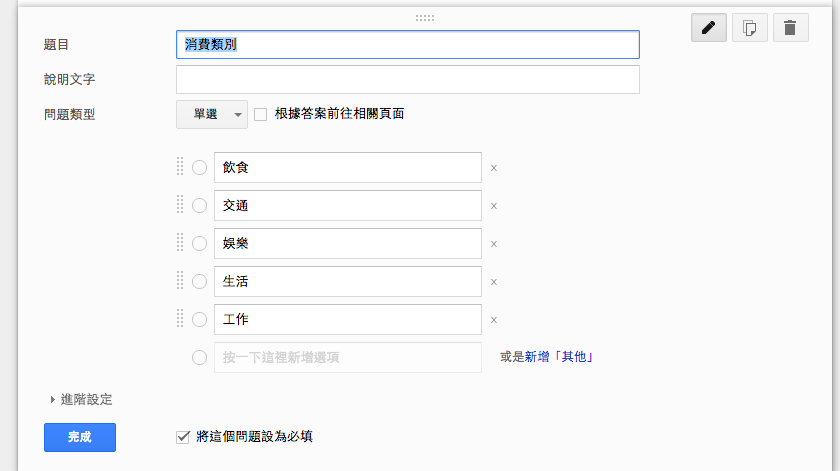Image resolution: width=840 pixels, height=471 pixels.
Task: Click the pencil edit question icon
Action: tap(708, 28)
